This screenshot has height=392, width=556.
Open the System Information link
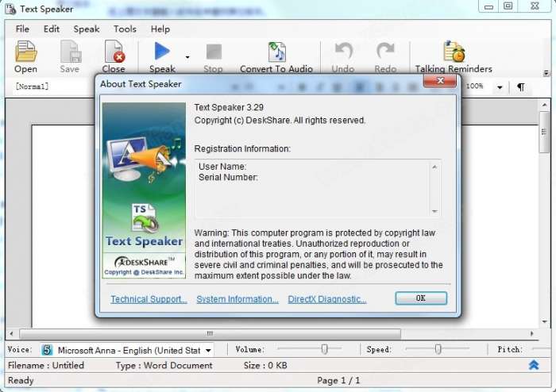[237, 299]
